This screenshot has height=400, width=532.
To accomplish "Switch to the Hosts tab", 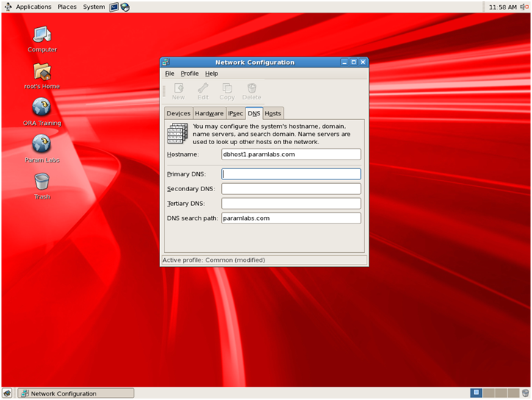I will click(273, 113).
